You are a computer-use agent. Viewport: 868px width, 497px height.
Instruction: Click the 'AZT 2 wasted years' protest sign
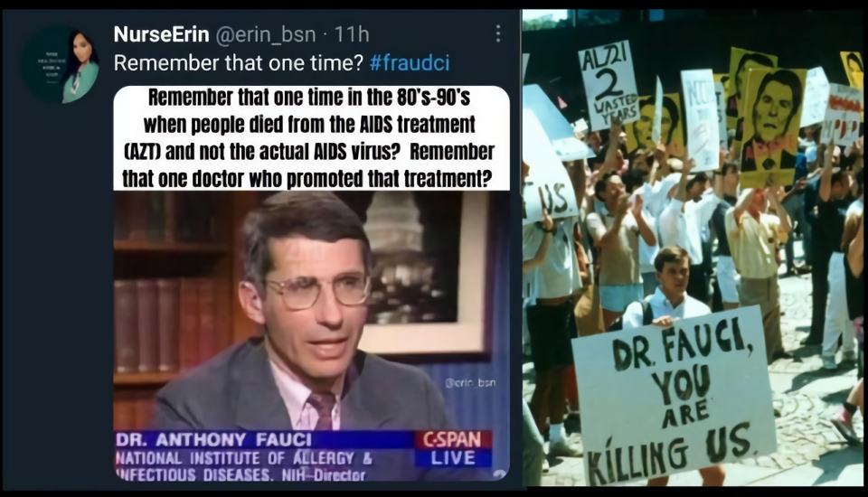point(609,85)
